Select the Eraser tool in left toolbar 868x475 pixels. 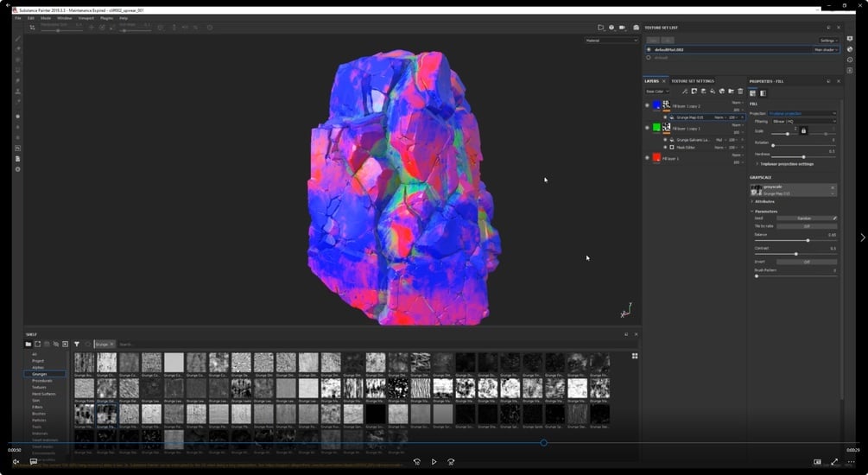point(18,49)
